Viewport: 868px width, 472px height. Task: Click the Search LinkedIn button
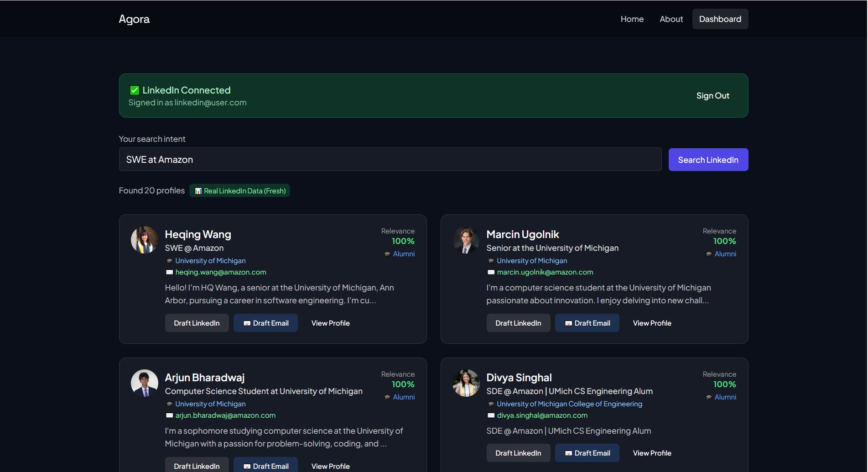[x=708, y=160]
